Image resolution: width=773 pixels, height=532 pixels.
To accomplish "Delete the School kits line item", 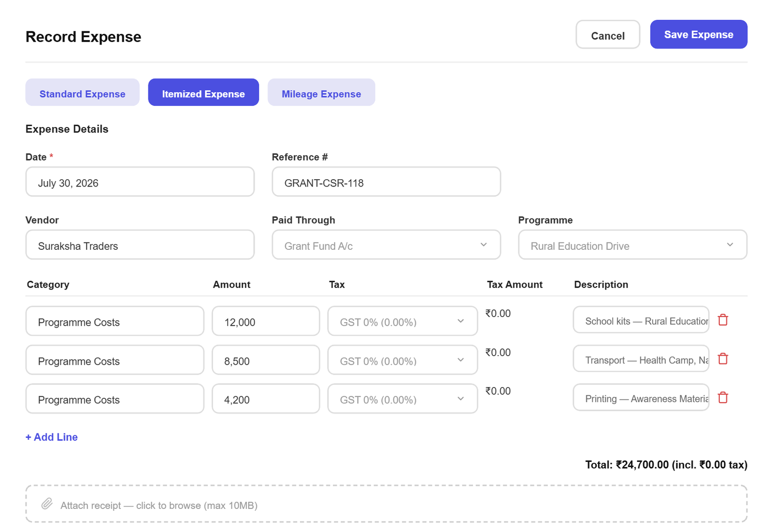I will point(723,320).
